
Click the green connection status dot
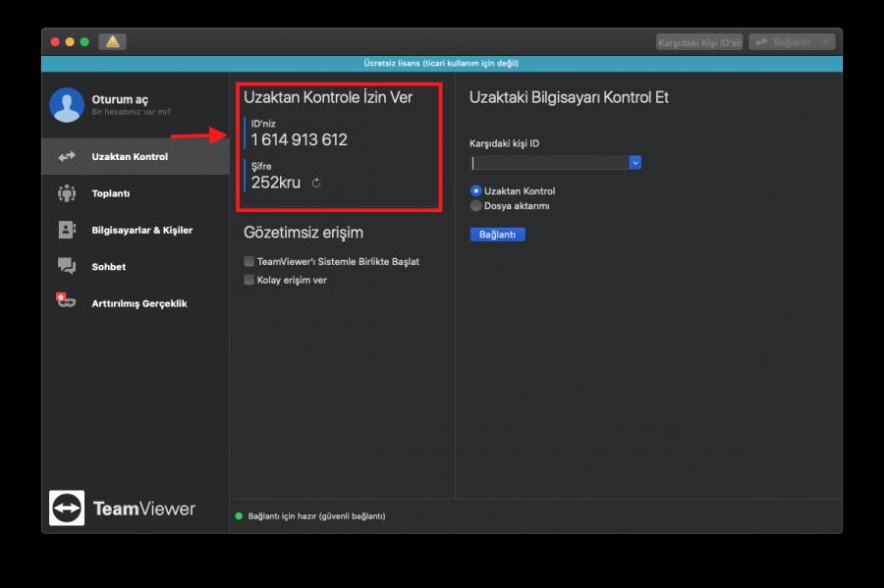tap(239, 516)
